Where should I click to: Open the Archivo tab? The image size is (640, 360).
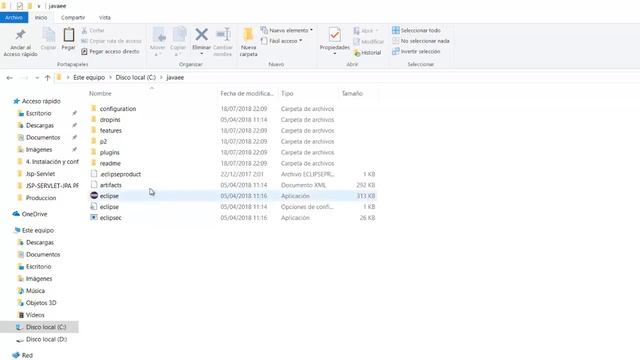click(x=14, y=18)
